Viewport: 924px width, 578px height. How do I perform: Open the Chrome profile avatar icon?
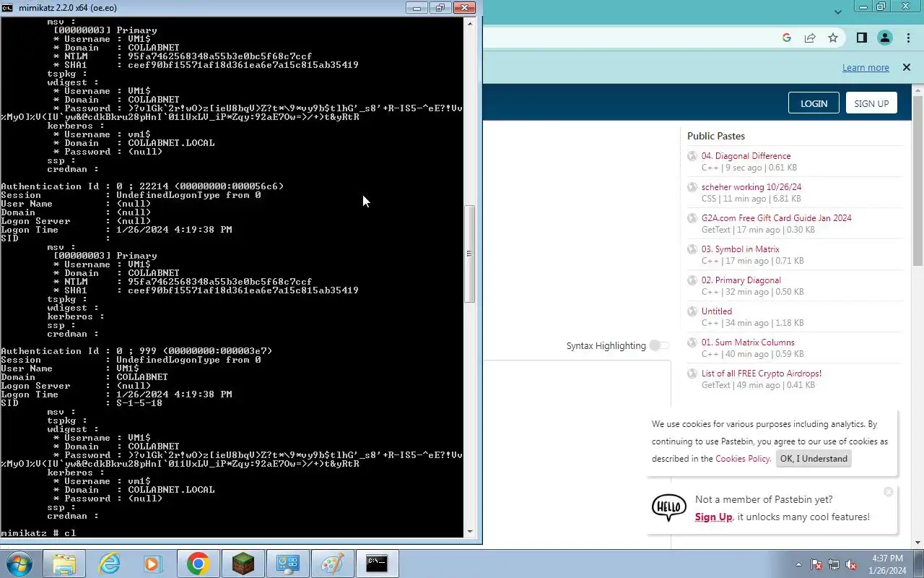pos(885,38)
